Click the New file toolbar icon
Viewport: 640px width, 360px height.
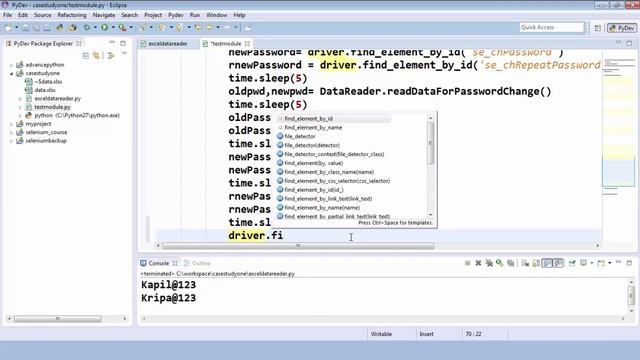(x=8, y=27)
